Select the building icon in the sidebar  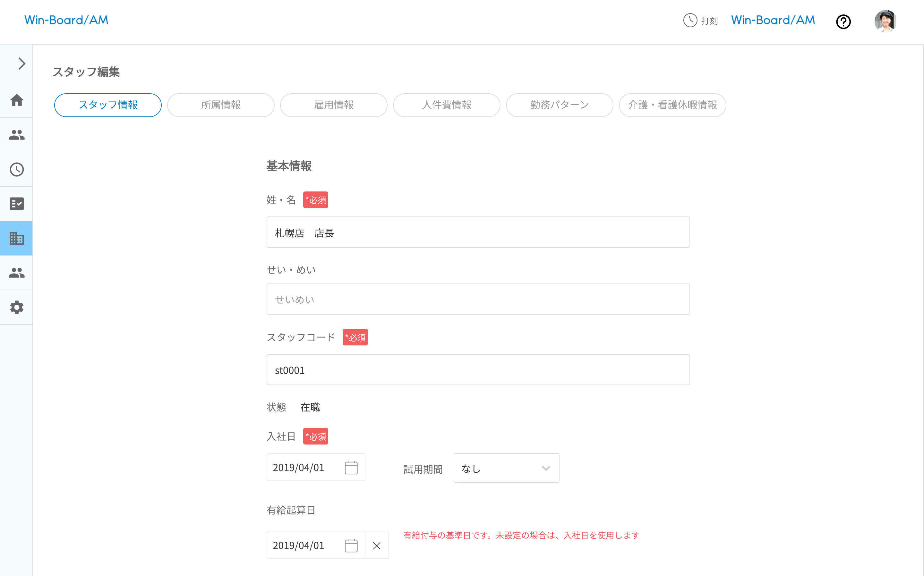[16, 239]
